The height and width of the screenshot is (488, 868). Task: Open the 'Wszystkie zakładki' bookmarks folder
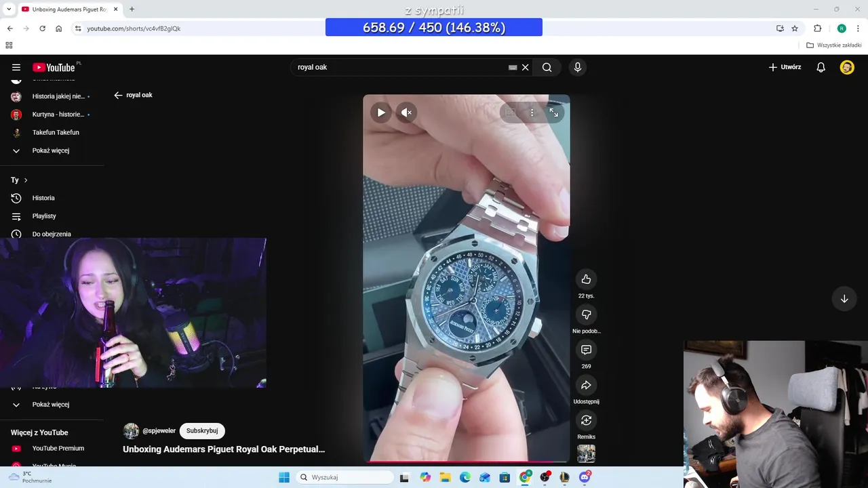point(834,45)
